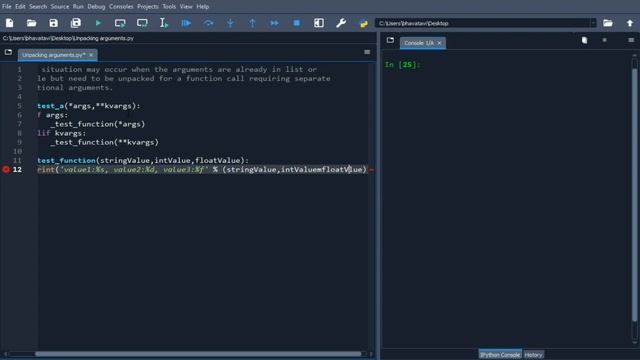The image size is (640, 360).
Task: Open the Run menu
Action: click(78, 7)
